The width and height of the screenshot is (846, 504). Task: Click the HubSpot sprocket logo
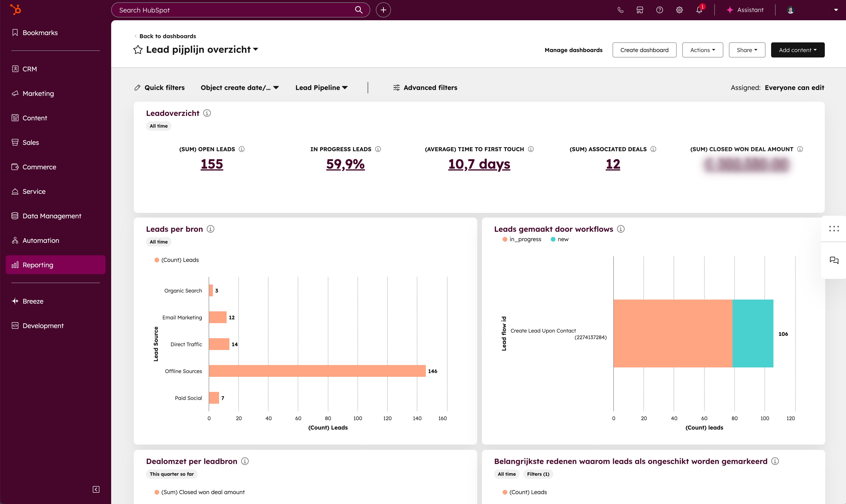pyautogui.click(x=15, y=9)
